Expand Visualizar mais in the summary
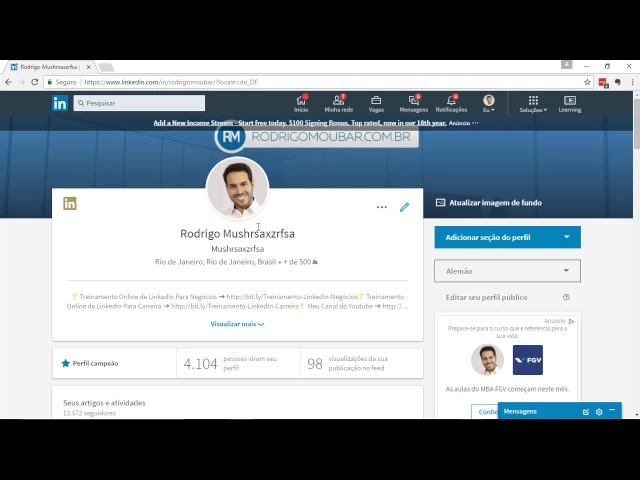640x480 pixels. [237, 324]
